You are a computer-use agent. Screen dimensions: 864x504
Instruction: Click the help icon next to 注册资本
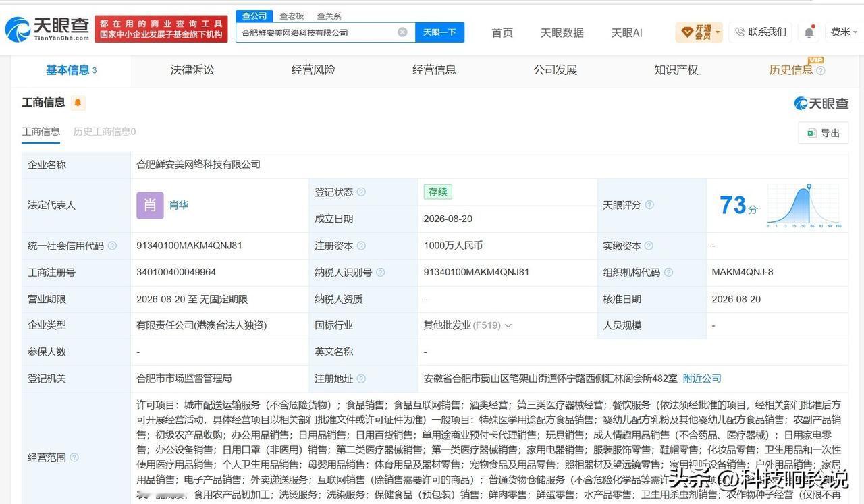tap(361, 246)
